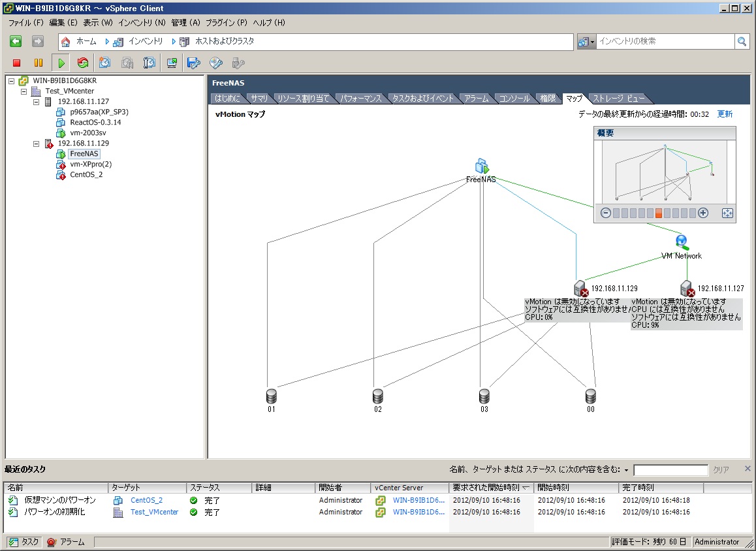Click the grey forward navigation arrow
This screenshot has width=756, height=551.
pos(38,42)
